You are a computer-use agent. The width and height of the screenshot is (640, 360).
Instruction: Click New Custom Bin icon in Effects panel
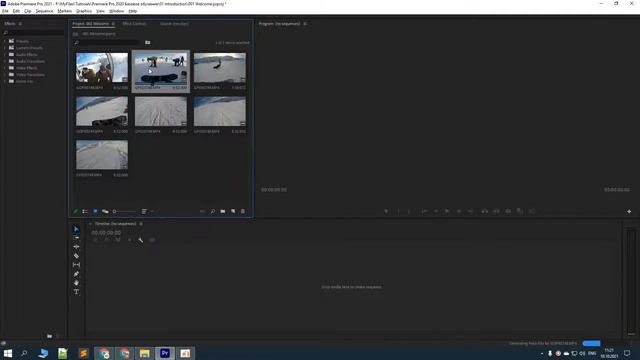coord(49,336)
